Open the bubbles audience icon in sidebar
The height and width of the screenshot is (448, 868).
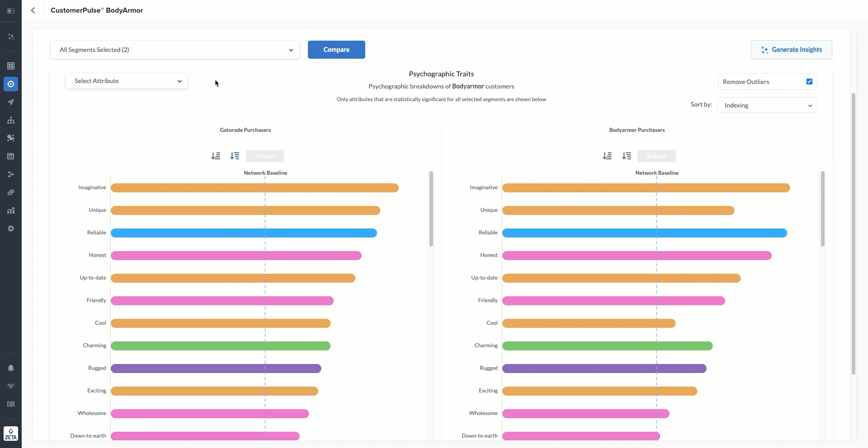point(11,138)
